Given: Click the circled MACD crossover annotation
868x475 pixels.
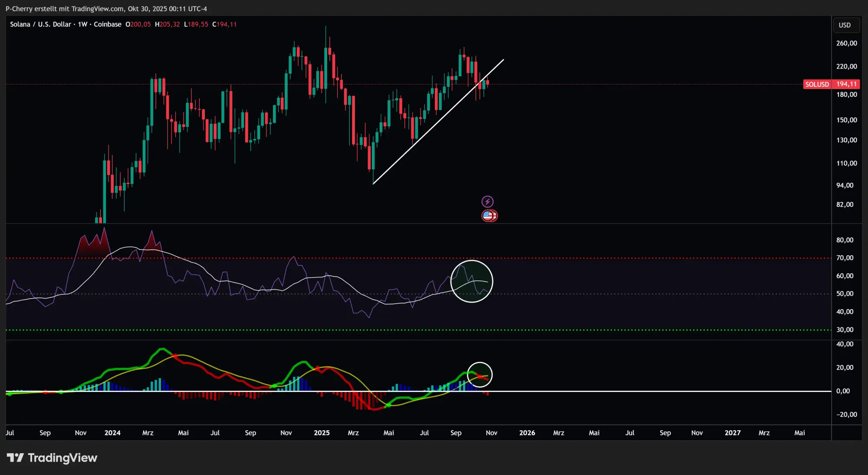Looking at the screenshot, I should point(480,375).
